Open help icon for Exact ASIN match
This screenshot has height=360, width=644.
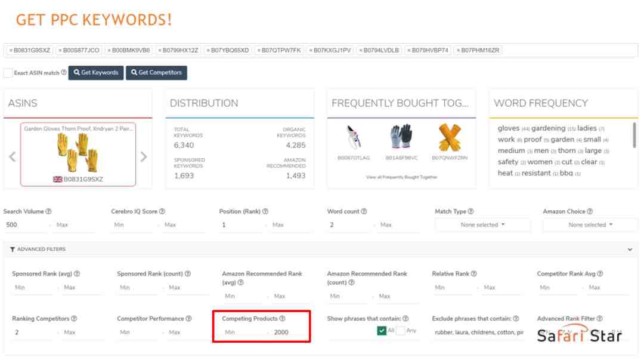tap(64, 72)
